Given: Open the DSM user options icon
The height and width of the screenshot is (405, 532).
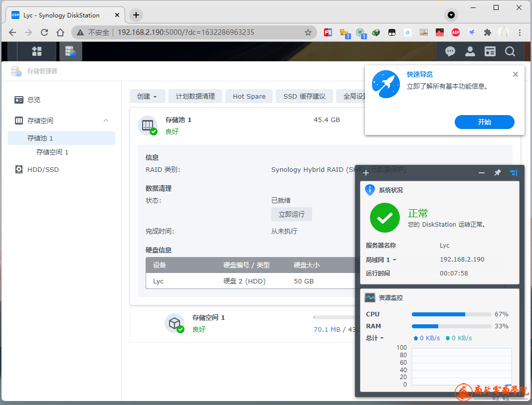Looking at the screenshot, I should [470, 51].
